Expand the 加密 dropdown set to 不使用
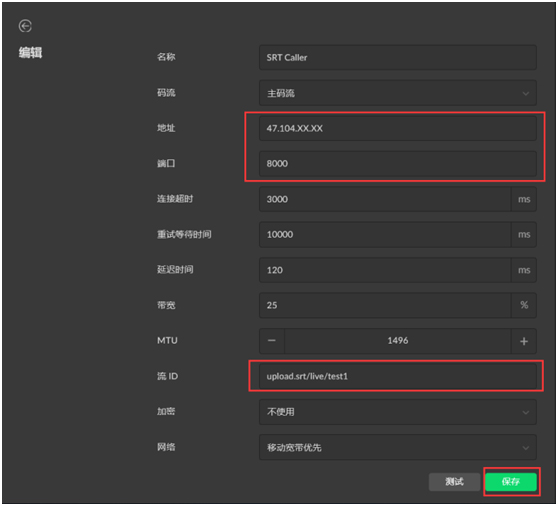558x506 pixels. pos(398,412)
